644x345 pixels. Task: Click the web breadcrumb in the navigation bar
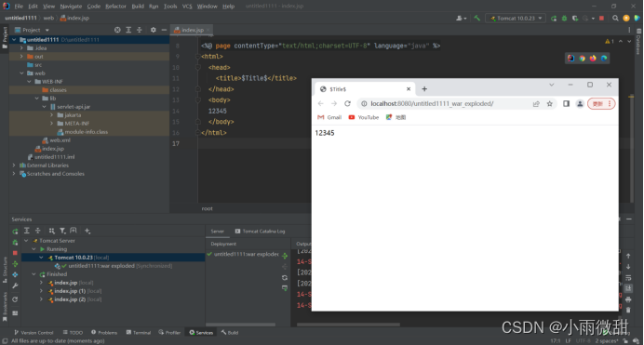[48, 18]
